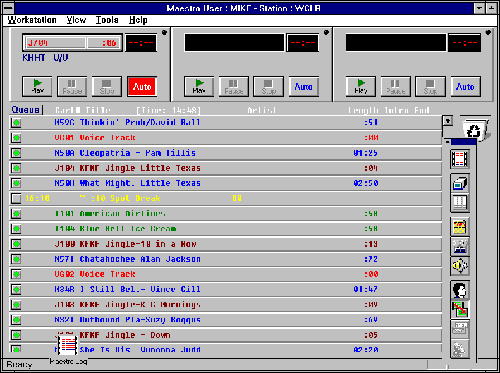Toggle green marker for Chatahochee Alan Jackson
Image resolution: width=500 pixels, height=373 pixels.
tap(16, 259)
